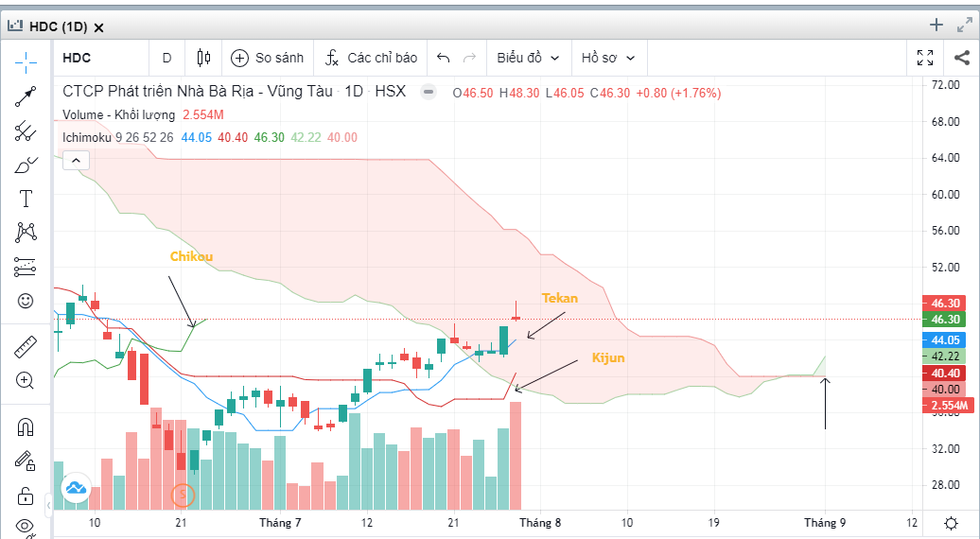Click the zoom in magnifier tool
This screenshot has height=539, width=980.
tap(26, 380)
